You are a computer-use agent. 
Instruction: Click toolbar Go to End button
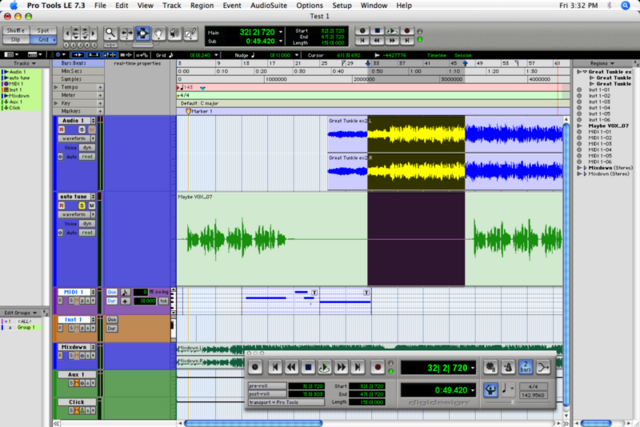pyautogui.click(x=407, y=40)
